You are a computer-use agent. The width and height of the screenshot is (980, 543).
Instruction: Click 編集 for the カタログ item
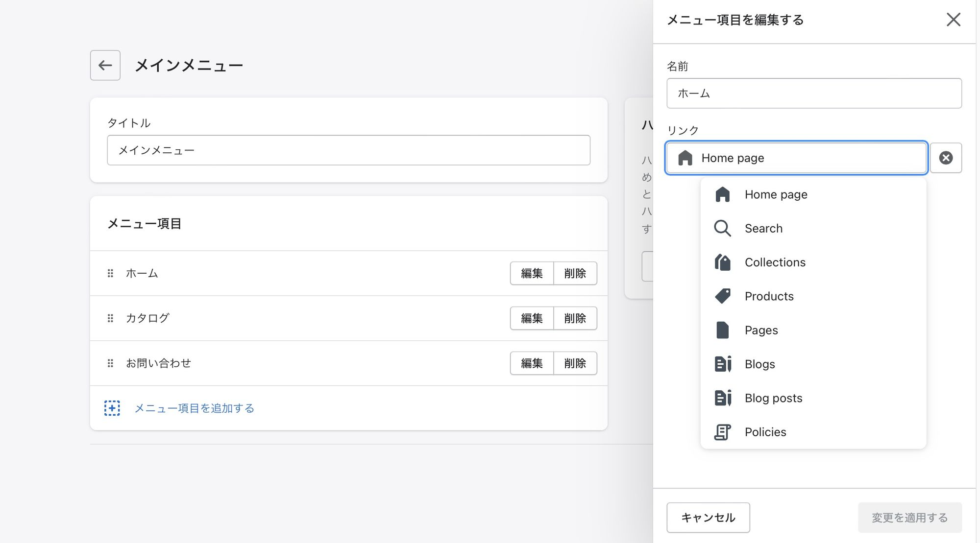tap(532, 318)
